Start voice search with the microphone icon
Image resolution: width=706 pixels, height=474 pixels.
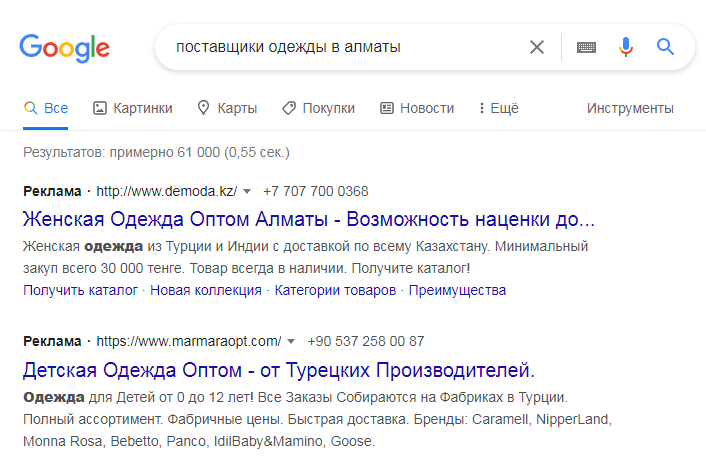coord(626,47)
